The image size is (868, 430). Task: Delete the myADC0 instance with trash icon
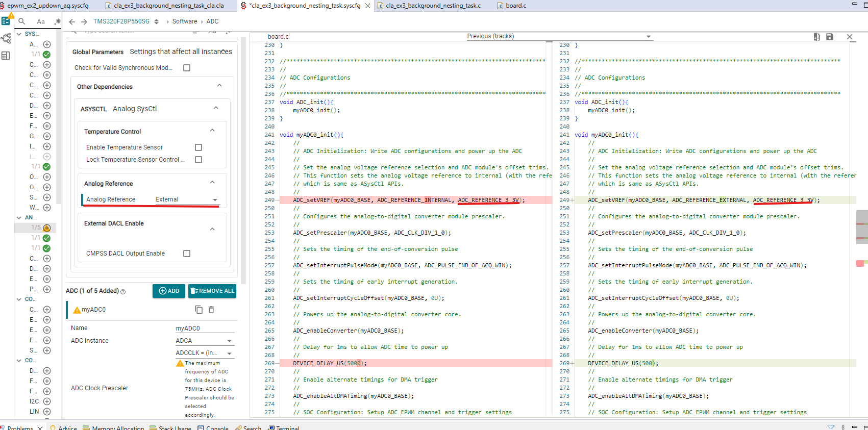tap(211, 310)
